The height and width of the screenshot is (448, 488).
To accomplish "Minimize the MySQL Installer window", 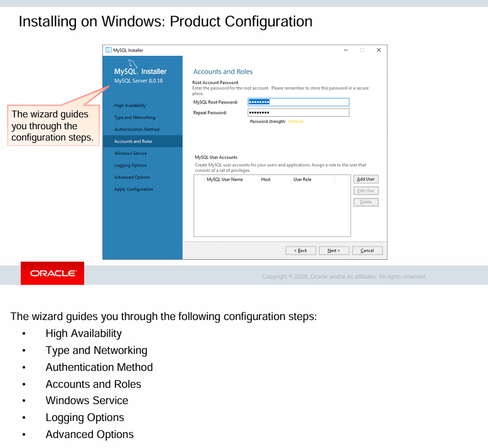I will 346,50.
